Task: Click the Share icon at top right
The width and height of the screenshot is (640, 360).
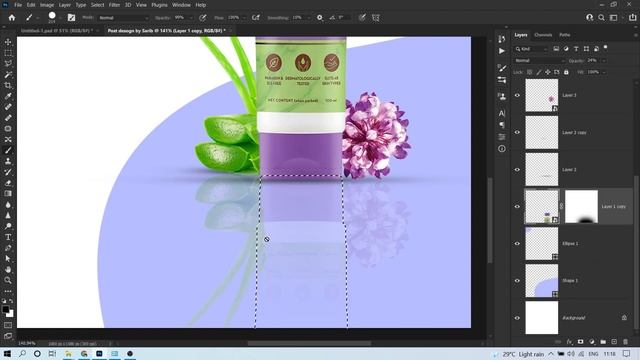Action: coord(632,18)
